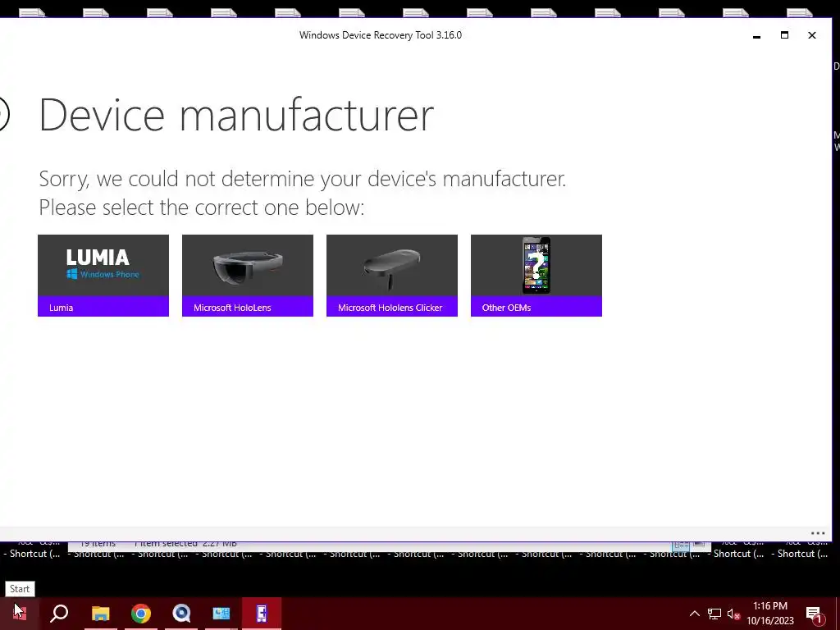
Task: Pick the Microsoft Hololens Clicker tile
Action: tap(392, 276)
